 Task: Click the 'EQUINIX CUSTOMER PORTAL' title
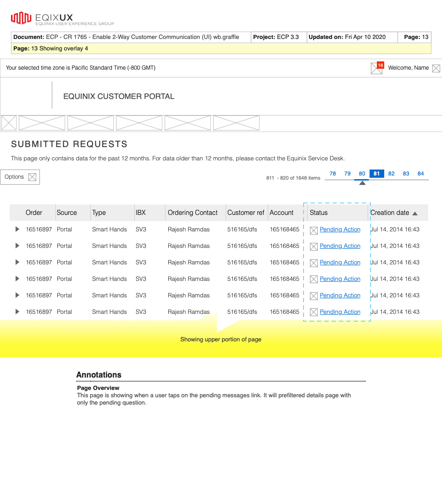coord(119,96)
